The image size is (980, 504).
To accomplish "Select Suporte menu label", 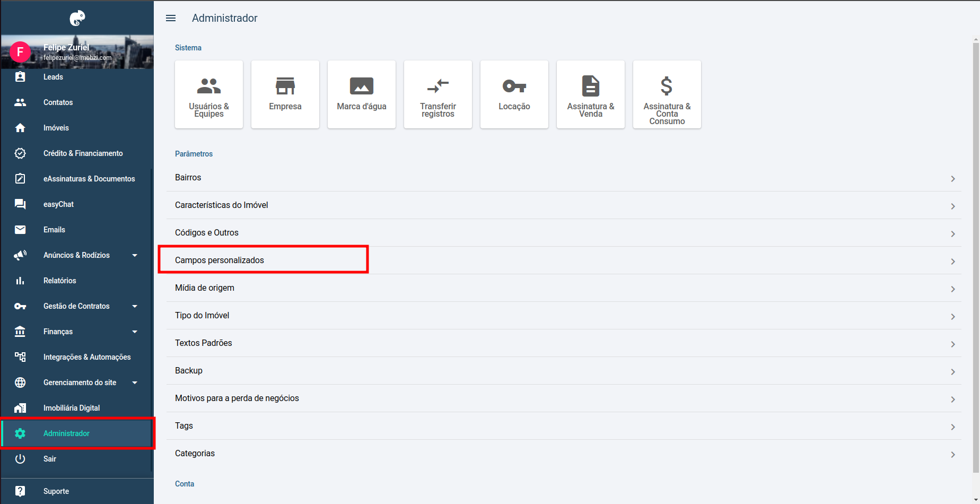I will pyautogui.click(x=56, y=491).
